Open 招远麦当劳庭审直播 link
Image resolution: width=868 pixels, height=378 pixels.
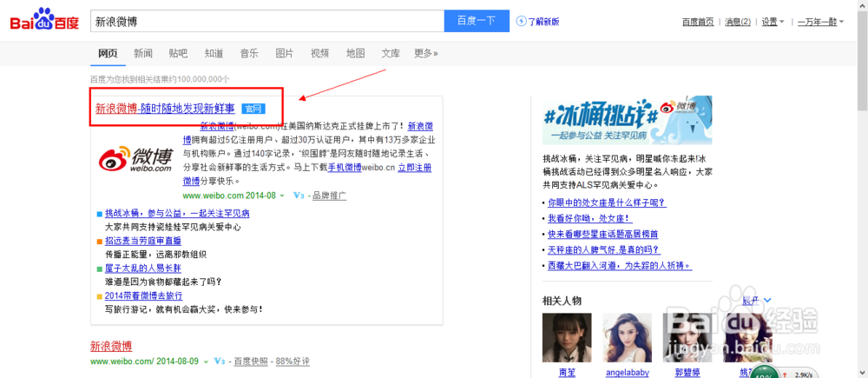[x=143, y=241]
